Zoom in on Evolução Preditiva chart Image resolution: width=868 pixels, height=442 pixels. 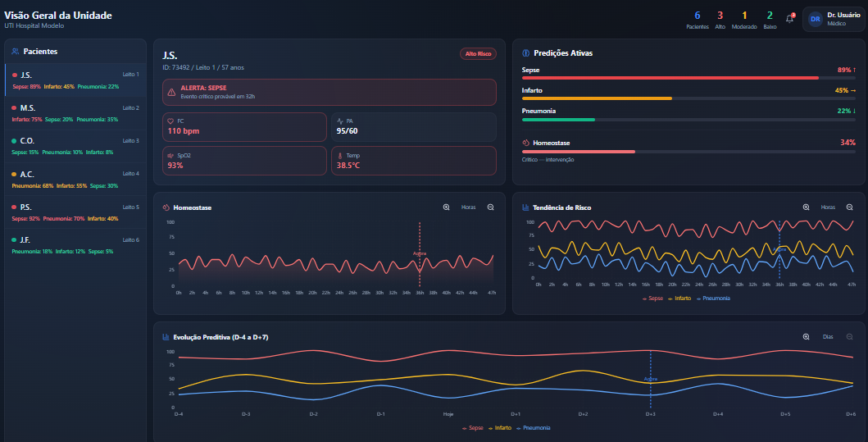806,337
